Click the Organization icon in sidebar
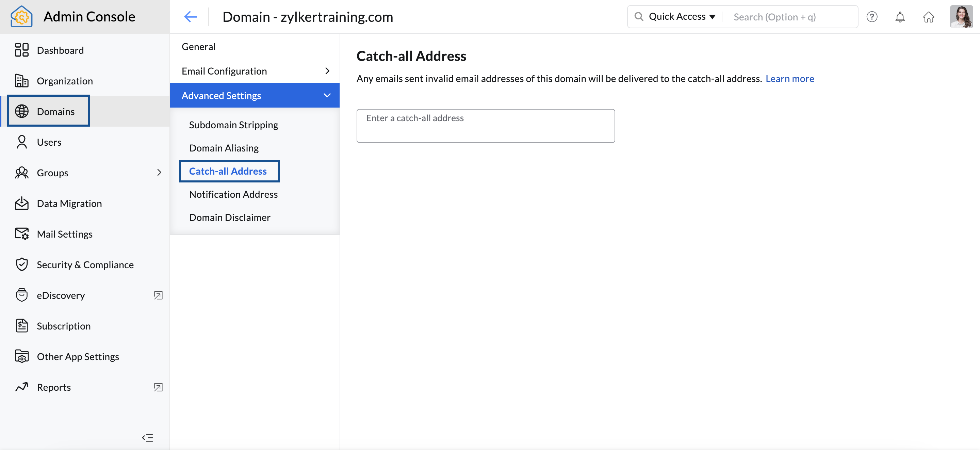The image size is (980, 450). 21,80
